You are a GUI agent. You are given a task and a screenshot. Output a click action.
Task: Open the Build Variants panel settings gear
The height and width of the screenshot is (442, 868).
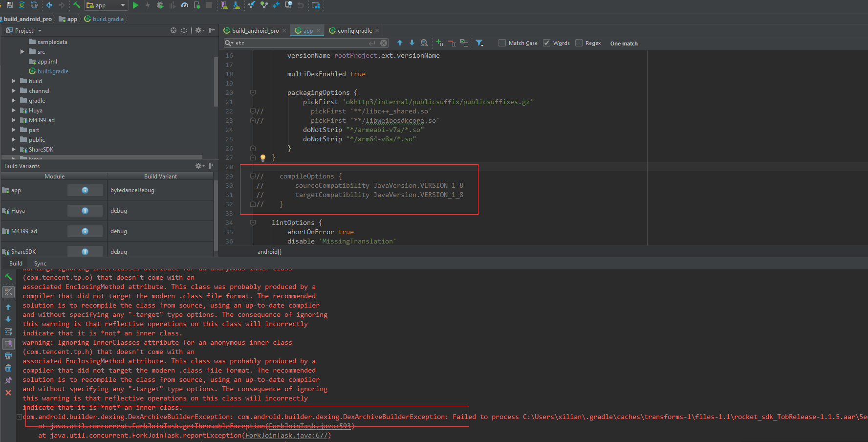199,166
